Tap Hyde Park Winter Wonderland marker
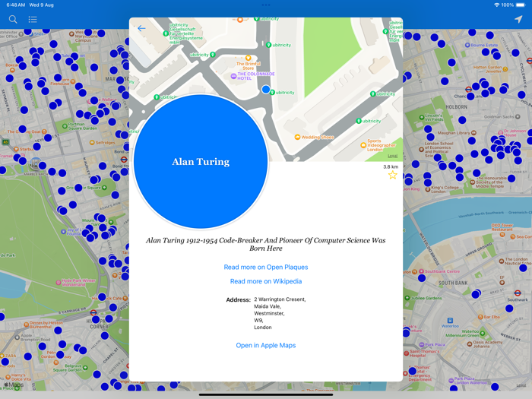The height and width of the screenshot is (399, 532). pyautogui.click(x=59, y=282)
